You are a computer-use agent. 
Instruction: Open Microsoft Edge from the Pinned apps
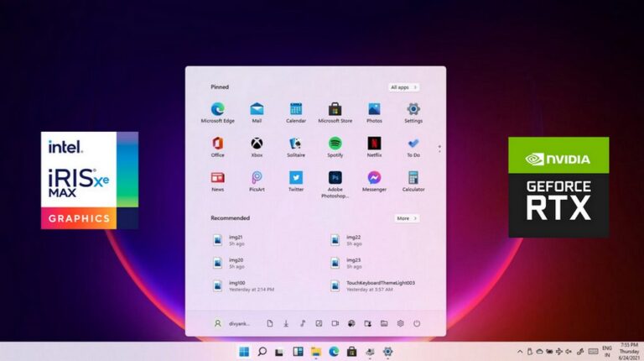[217, 112]
